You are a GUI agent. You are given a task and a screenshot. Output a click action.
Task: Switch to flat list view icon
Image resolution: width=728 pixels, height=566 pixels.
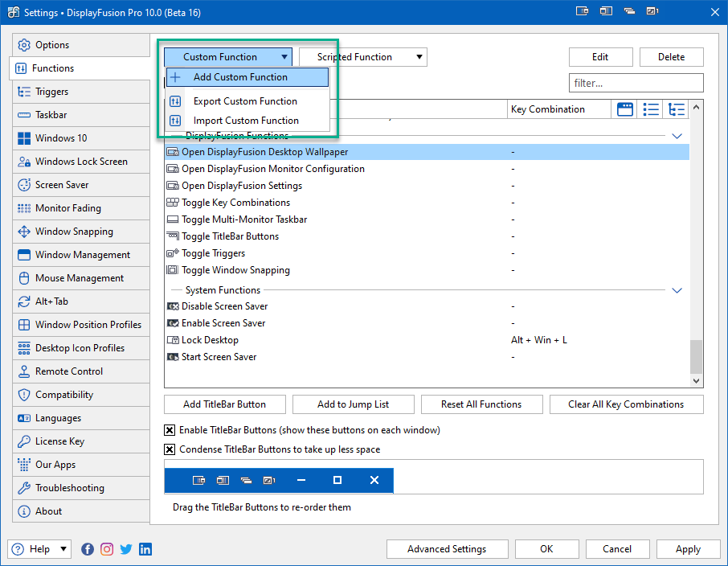point(651,109)
